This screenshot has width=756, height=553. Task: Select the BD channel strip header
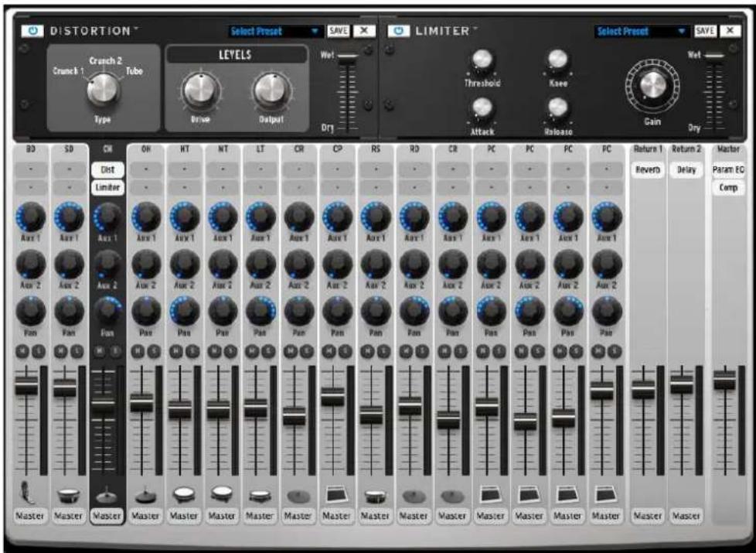click(30, 149)
